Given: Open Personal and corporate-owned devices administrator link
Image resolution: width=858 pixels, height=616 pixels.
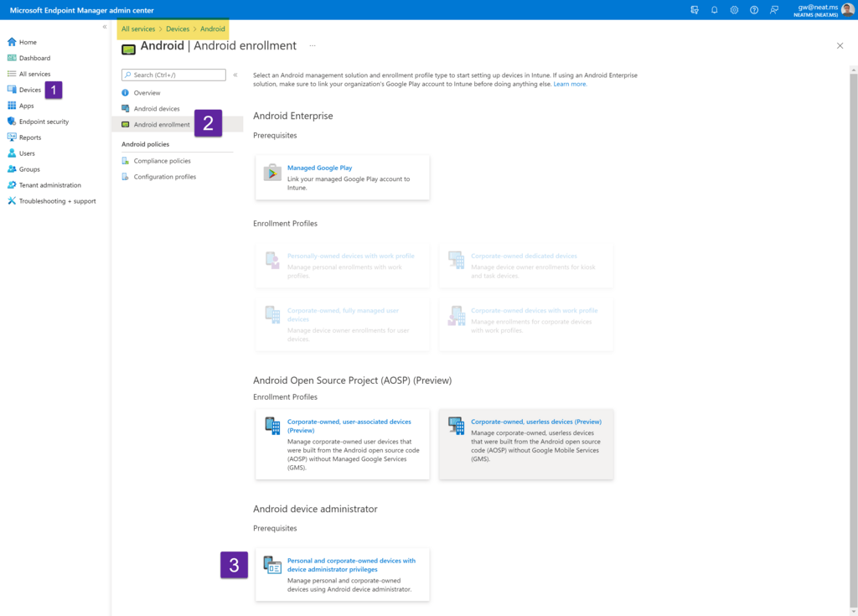Looking at the screenshot, I should coord(351,565).
